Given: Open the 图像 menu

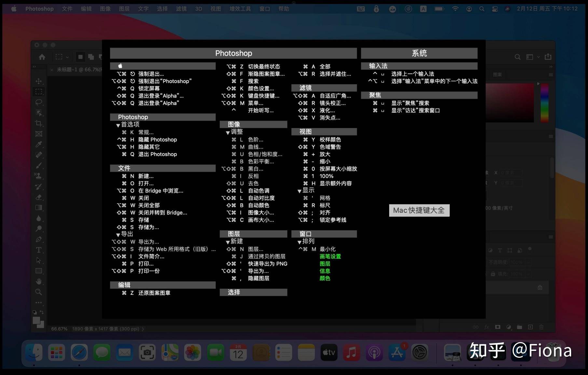Looking at the screenshot, I should pyautogui.click(x=105, y=9).
